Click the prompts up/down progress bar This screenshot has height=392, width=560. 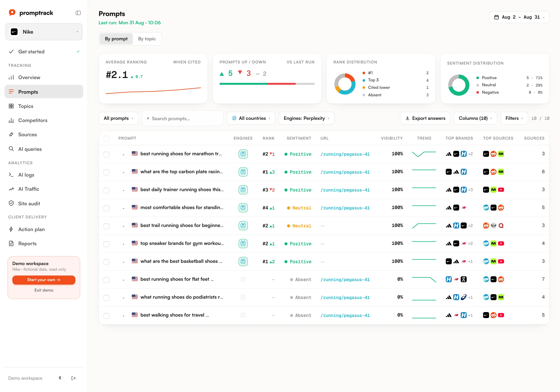pyautogui.click(x=267, y=84)
